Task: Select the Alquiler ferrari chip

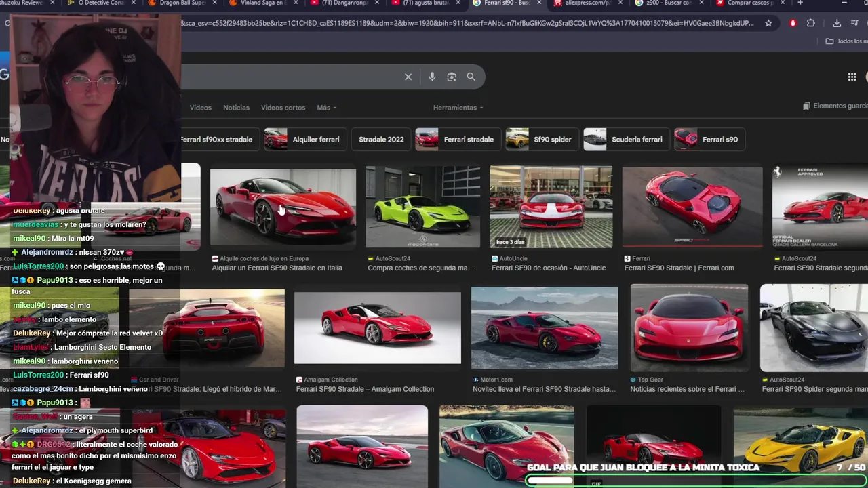Action: coord(304,140)
